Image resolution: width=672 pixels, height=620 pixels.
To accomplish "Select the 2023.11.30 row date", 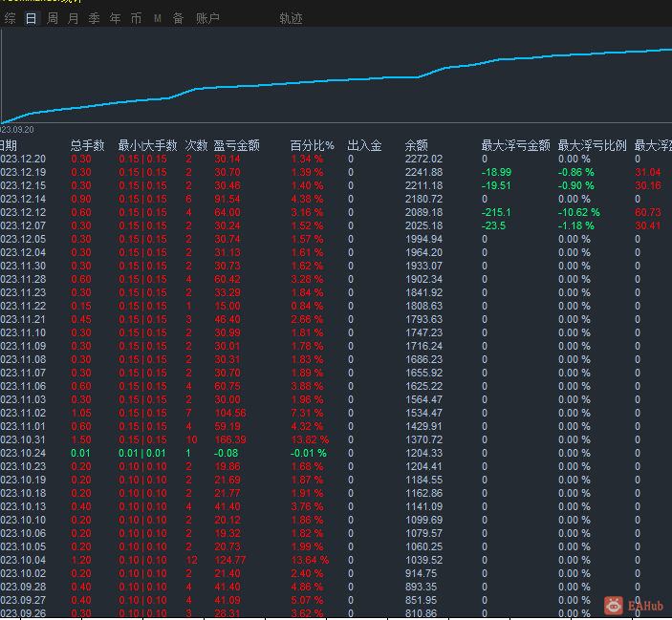I will pyautogui.click(x=23, y=266).
